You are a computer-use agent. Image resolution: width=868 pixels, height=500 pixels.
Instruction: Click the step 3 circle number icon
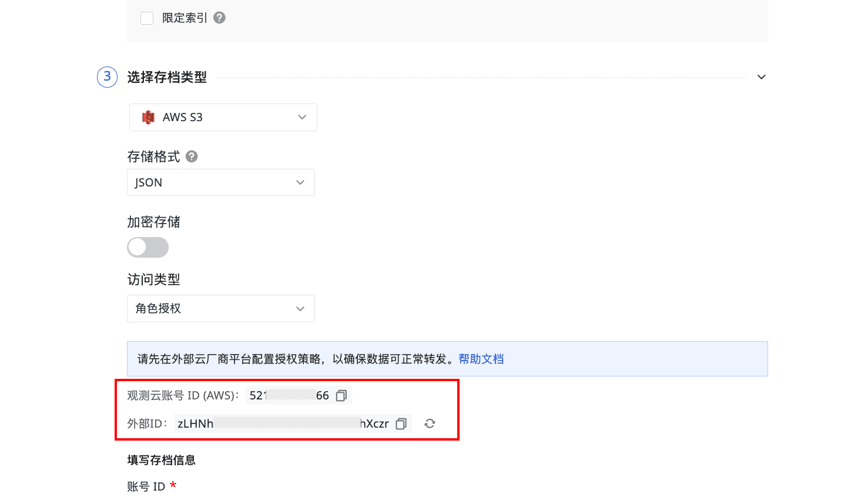(x=107, y=77)
